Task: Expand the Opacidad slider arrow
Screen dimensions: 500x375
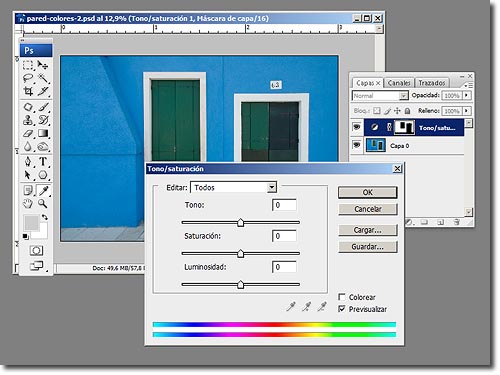Action: click(467, 95)
